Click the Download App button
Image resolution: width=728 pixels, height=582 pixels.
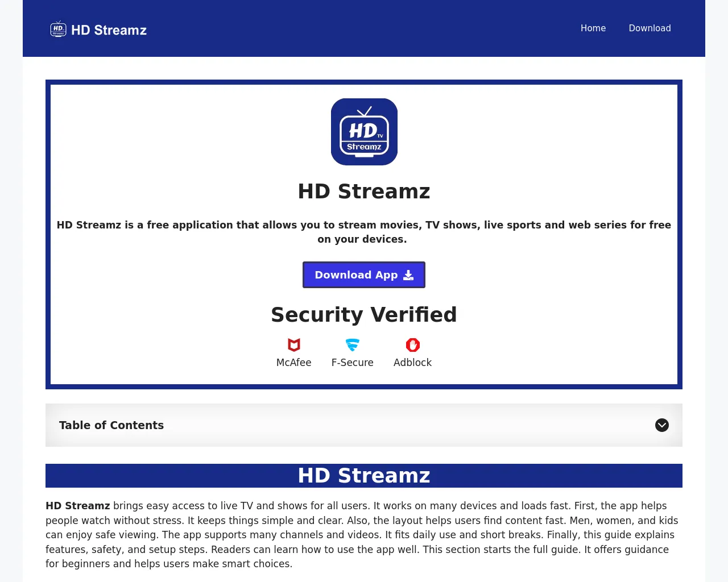364,275
